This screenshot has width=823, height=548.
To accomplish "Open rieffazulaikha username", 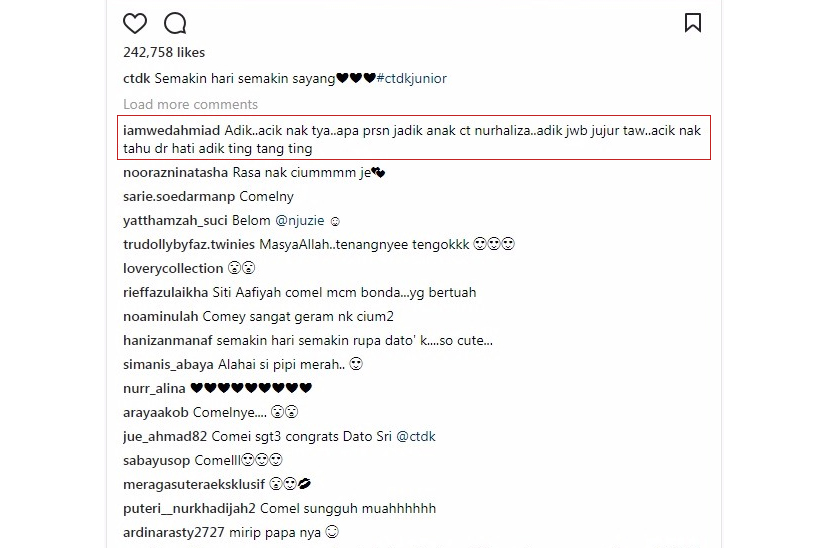I will point(166,292).
